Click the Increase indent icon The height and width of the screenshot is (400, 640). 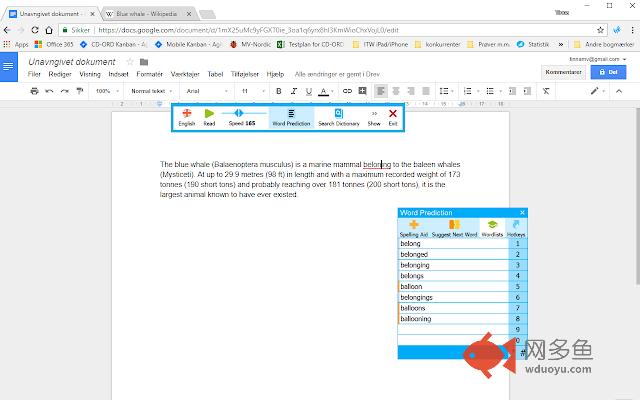point(527,91)
